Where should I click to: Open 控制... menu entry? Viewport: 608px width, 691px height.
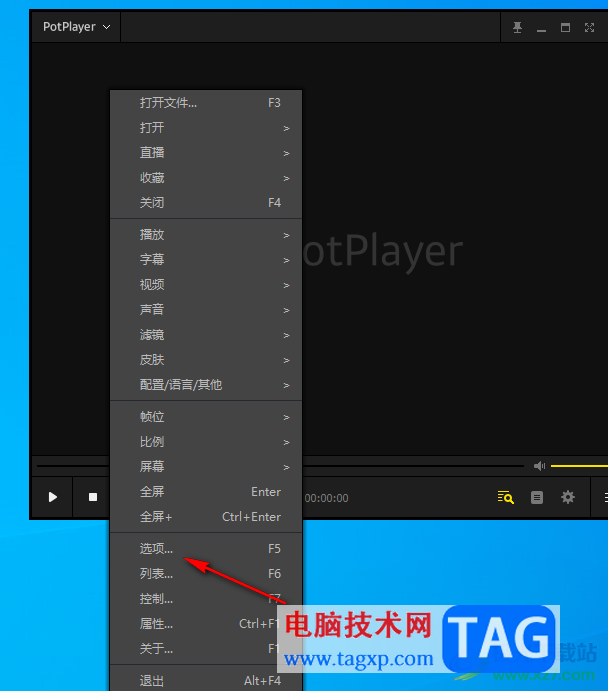coord(206,599)
